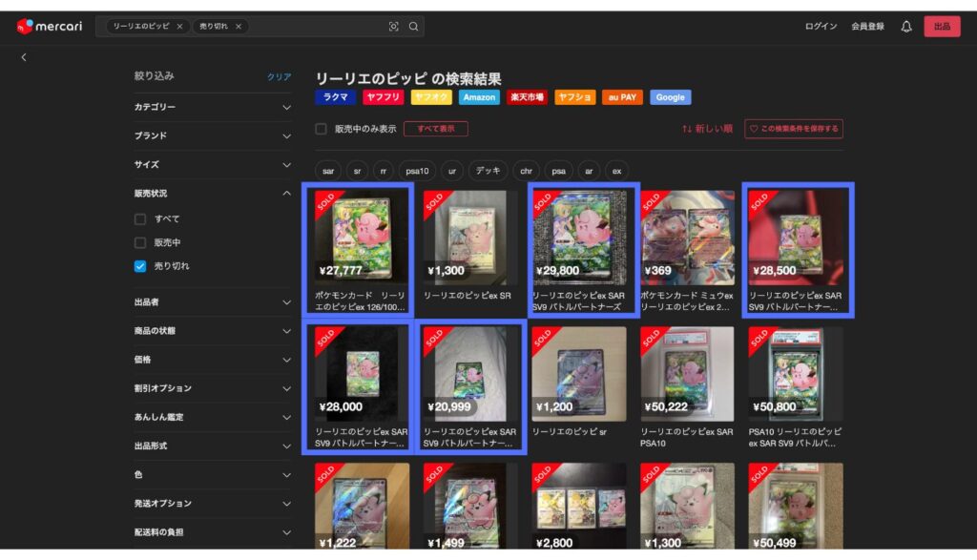Click the title リーリエのピッピ sr

coord(569,431)
